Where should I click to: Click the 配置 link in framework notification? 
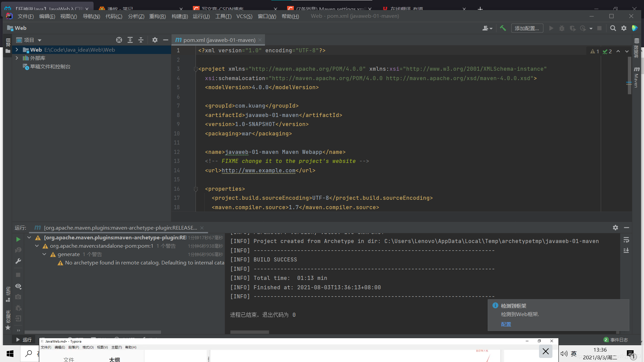[x=506, y=324]
